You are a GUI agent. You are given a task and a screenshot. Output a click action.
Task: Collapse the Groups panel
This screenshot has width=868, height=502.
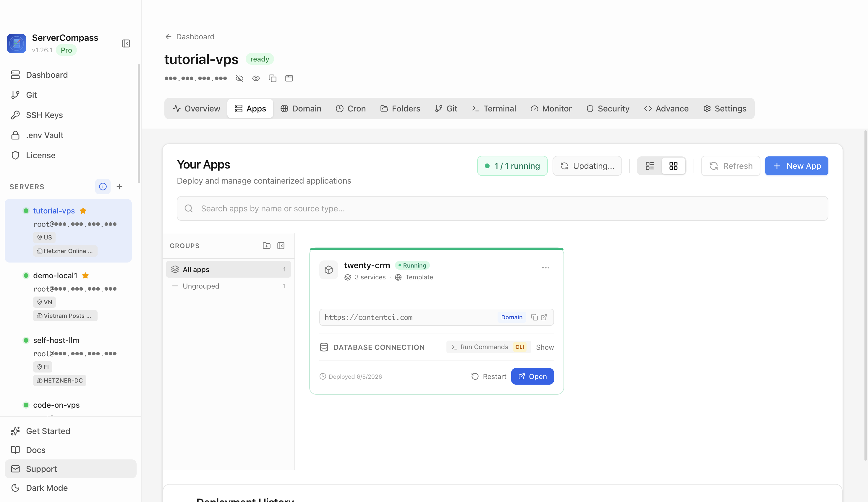[281, 246]
